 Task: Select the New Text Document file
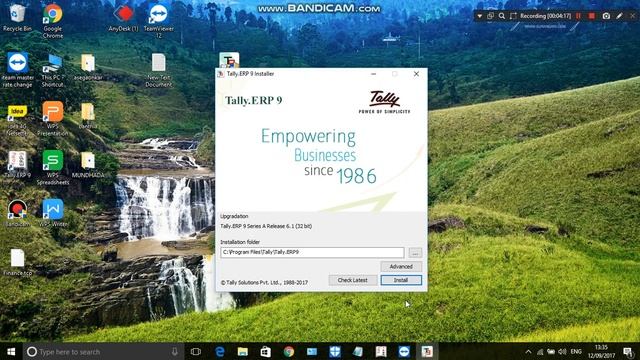(159, 70)
